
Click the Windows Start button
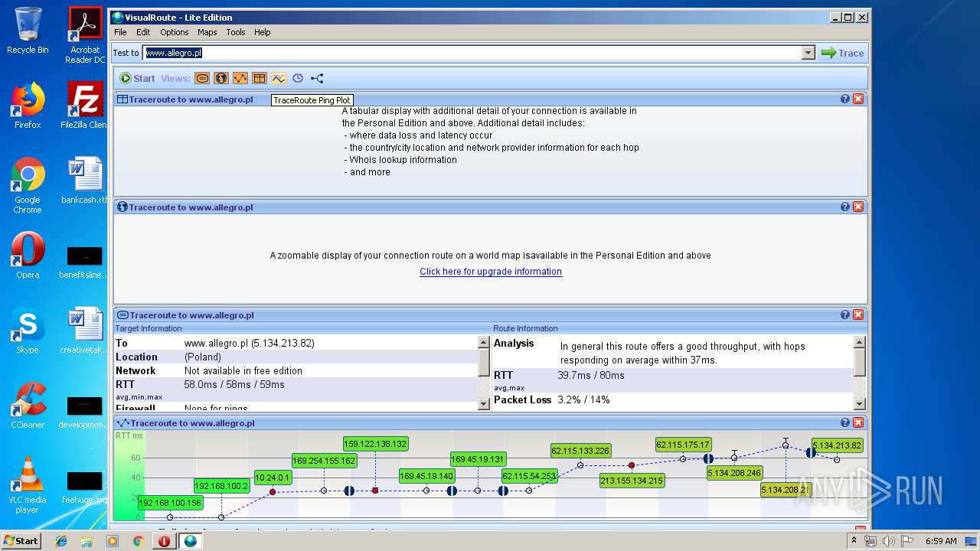pos(21,541)
